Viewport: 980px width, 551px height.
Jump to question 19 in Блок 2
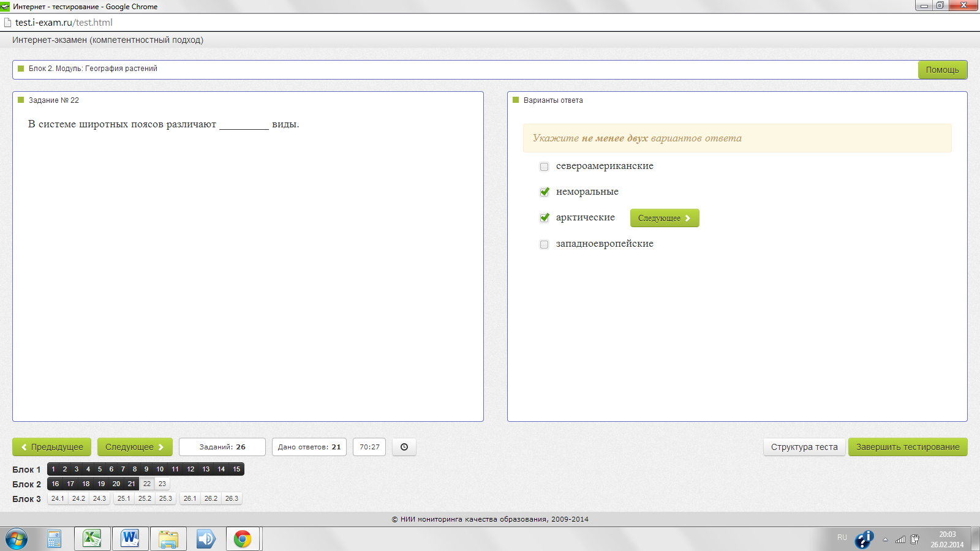pos(101,484)
